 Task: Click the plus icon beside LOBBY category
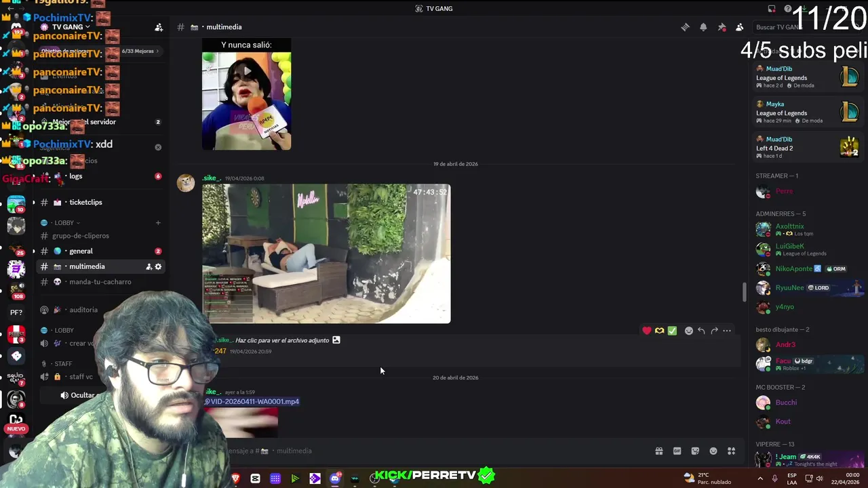(x=158, y=222)
